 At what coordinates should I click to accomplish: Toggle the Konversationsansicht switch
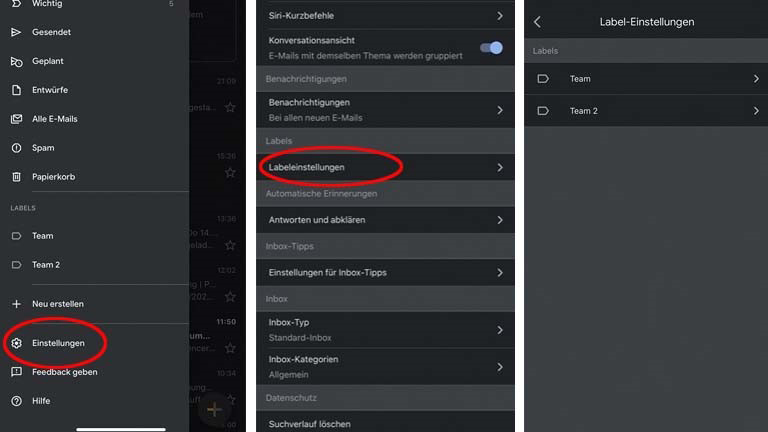pos(490,47)
